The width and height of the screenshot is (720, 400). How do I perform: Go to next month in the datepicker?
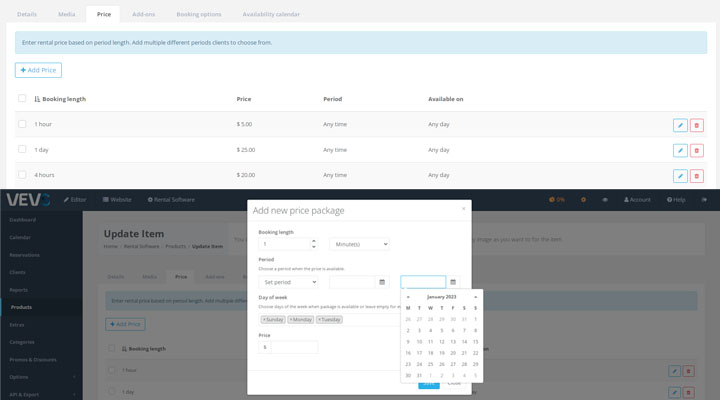pos(475,297)
